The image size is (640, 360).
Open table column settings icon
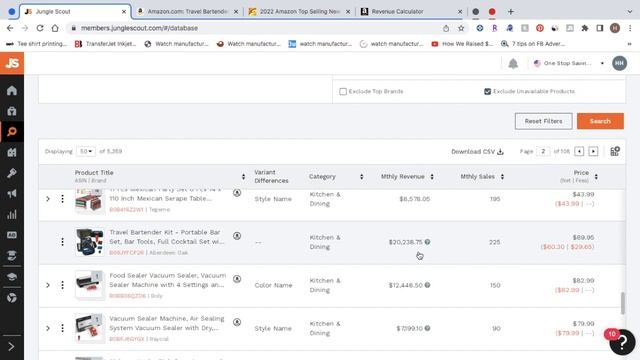[x=615, y=151]
